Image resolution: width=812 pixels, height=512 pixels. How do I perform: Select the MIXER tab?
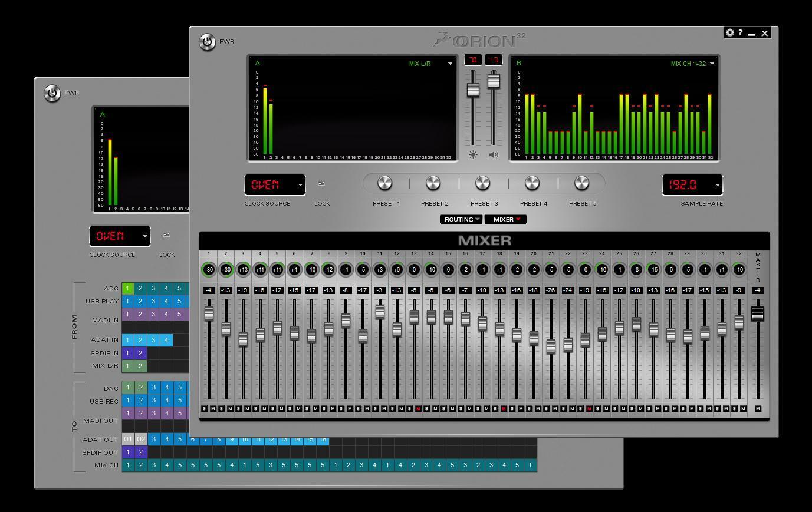[x=505, y=219]
